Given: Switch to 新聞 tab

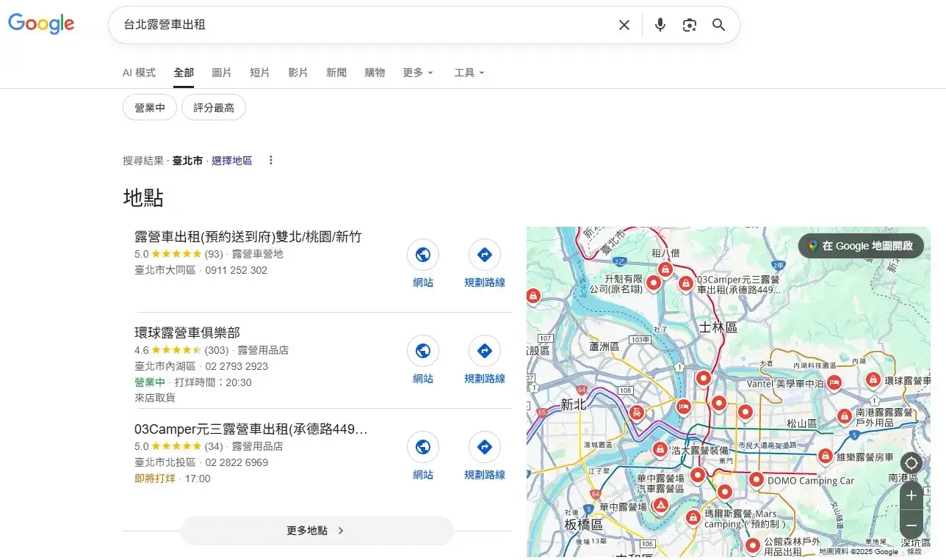Looking at the screenshot, I should point(336,73).
